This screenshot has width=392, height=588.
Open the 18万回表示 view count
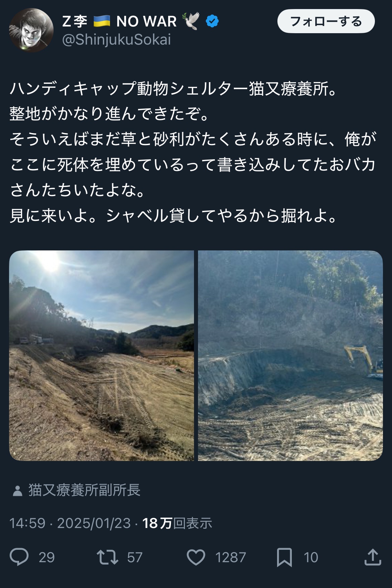[177, 523]
